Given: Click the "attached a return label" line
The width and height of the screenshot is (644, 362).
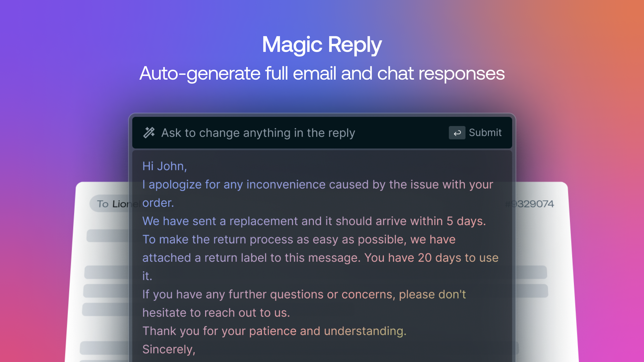Looking at the screenshot, I should click(320, 258).
